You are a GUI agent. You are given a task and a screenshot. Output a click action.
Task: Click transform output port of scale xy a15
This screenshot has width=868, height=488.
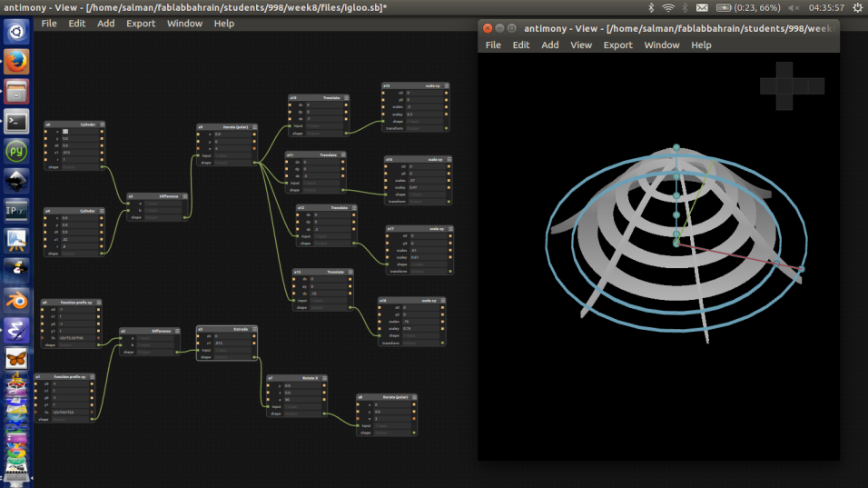[x=447, y=128]
